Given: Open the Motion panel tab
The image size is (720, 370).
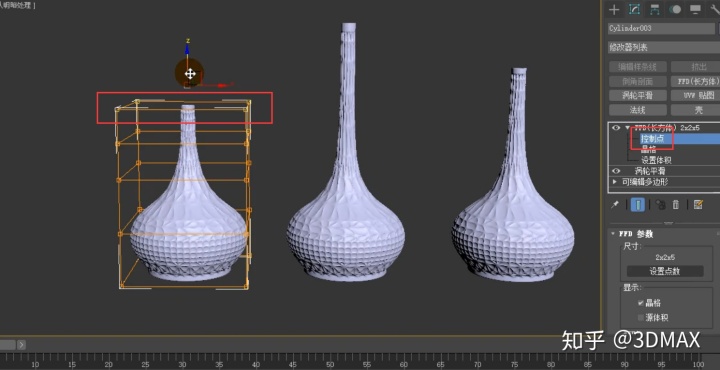Looking at the screenshot, I should point(675,9).
